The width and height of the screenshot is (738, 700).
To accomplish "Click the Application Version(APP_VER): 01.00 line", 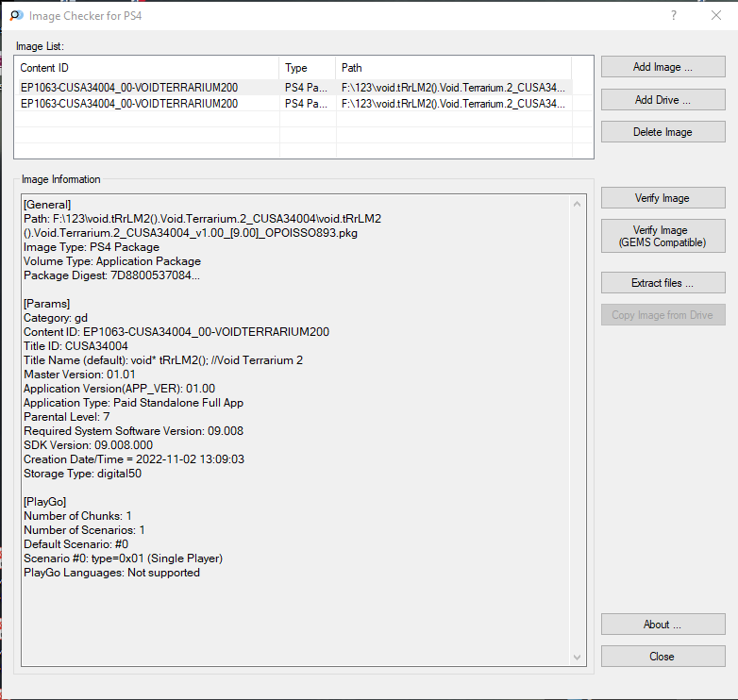I will (120, 388).
